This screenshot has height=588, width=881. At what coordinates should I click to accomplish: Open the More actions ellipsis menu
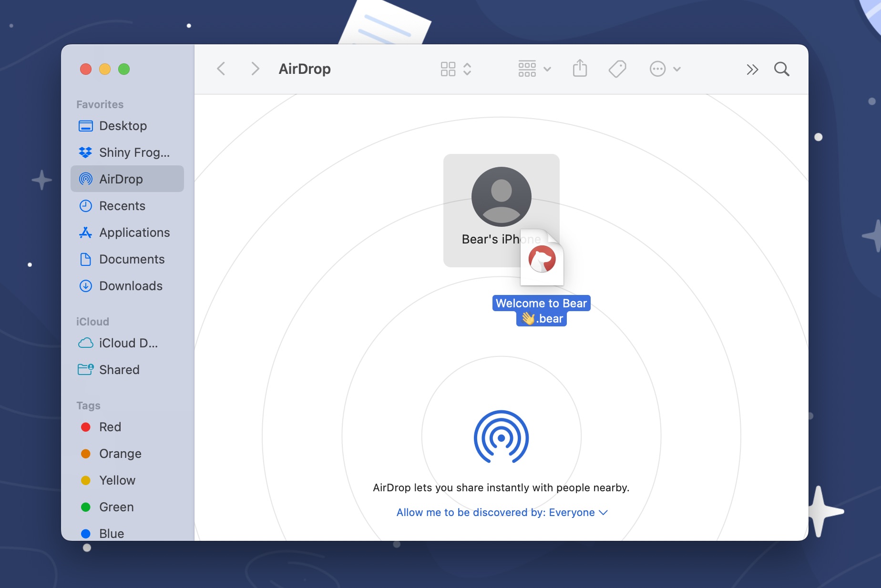[665, 69]
